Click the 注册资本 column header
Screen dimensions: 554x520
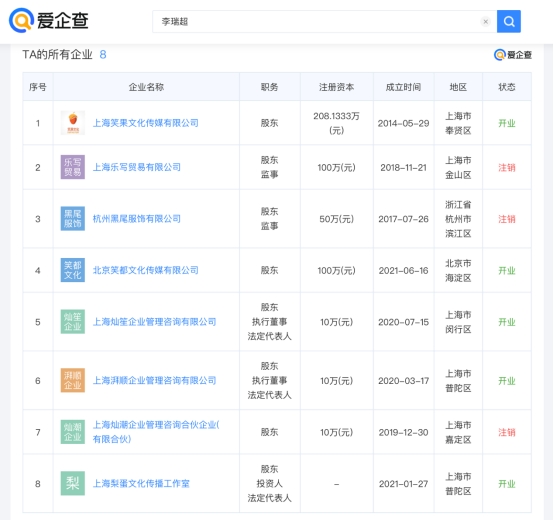[336, 87]
